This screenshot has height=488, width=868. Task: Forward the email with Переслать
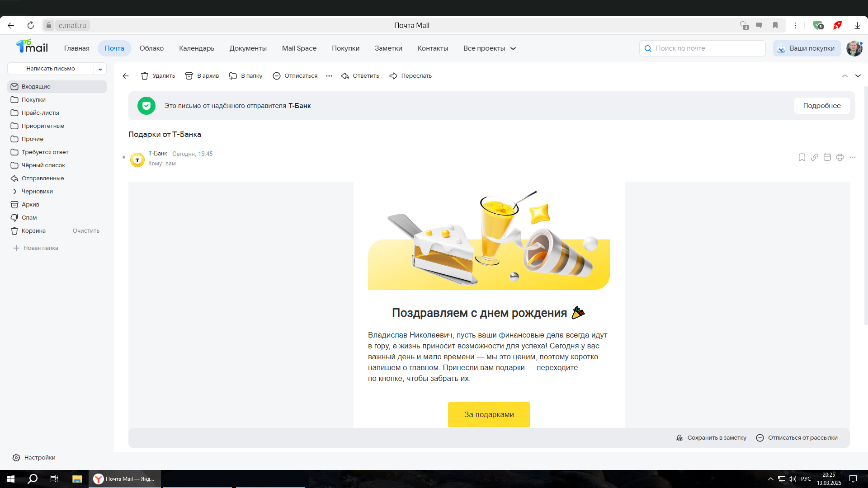(x=410, y=76)
